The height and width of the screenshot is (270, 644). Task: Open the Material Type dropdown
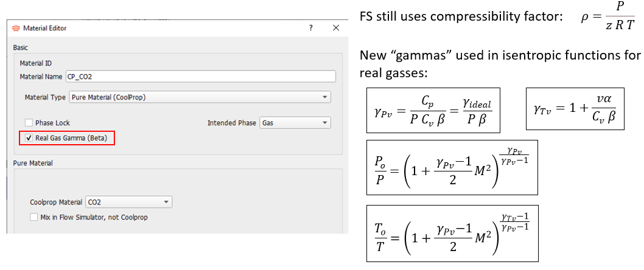(x=200, y=97)
